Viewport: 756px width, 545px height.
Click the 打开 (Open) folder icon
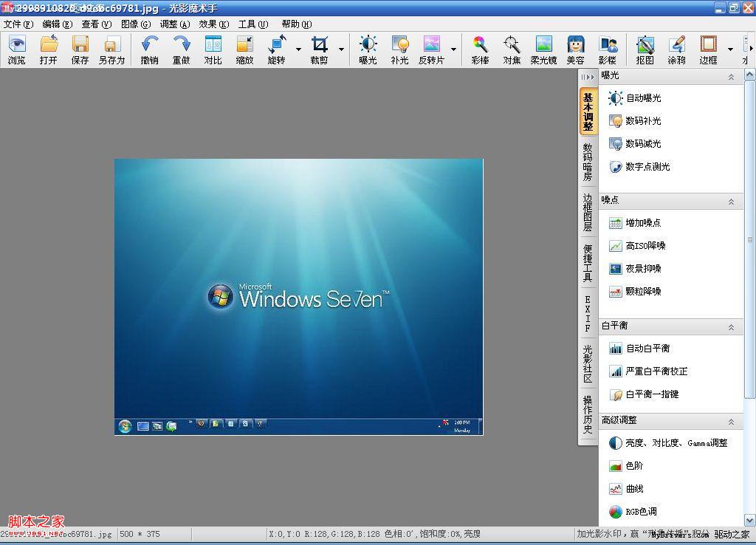tap(48, 49)
